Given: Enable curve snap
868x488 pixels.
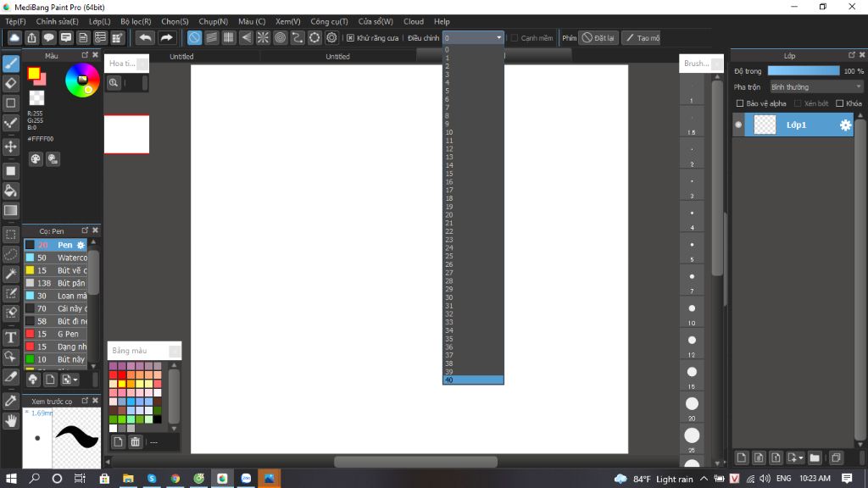Looking at the screenshot, I should 298,37.
